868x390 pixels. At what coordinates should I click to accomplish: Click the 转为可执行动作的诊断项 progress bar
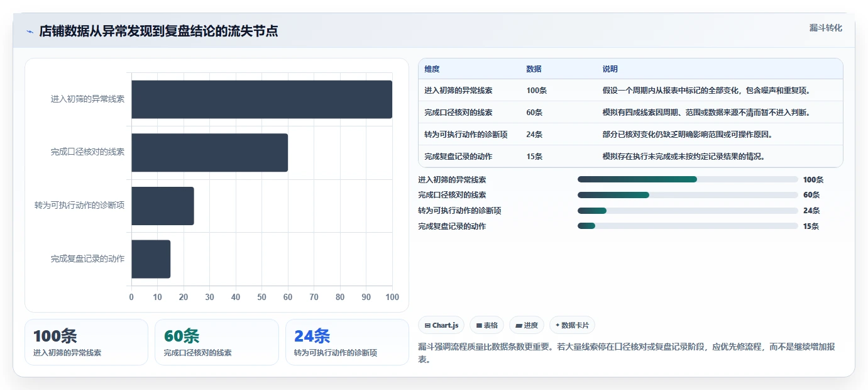coord(688,211)
